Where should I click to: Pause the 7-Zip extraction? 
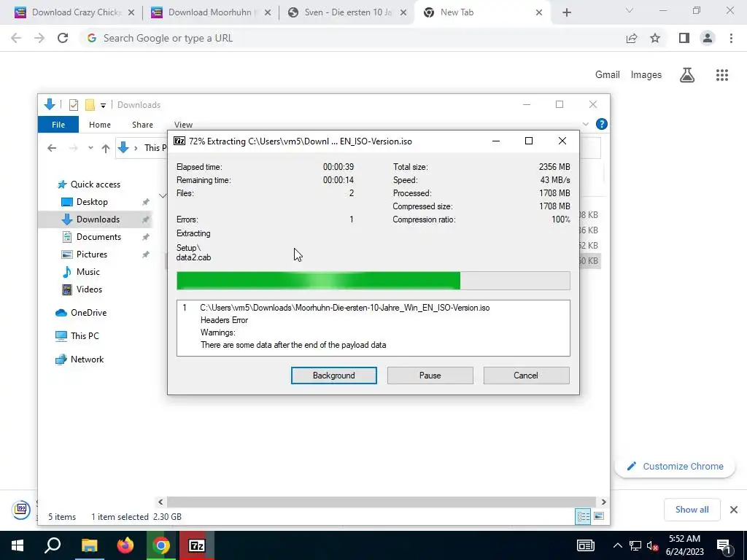tap(430, 376)
